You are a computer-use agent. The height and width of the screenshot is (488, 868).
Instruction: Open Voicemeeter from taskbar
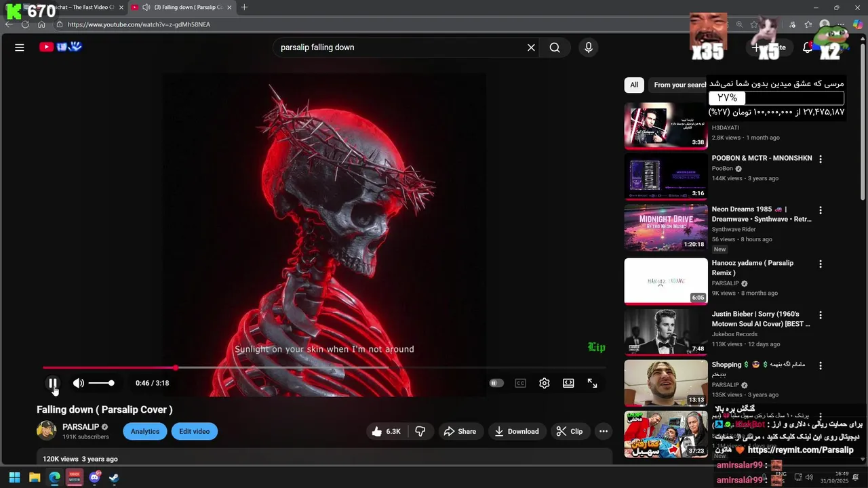[75, 478]
